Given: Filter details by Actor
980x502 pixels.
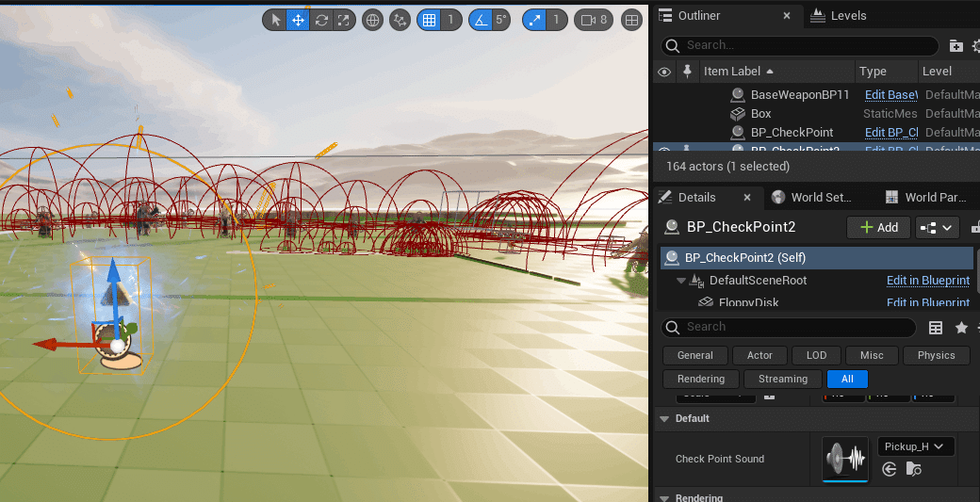Looking at the screenshot, I should (759, 355).
